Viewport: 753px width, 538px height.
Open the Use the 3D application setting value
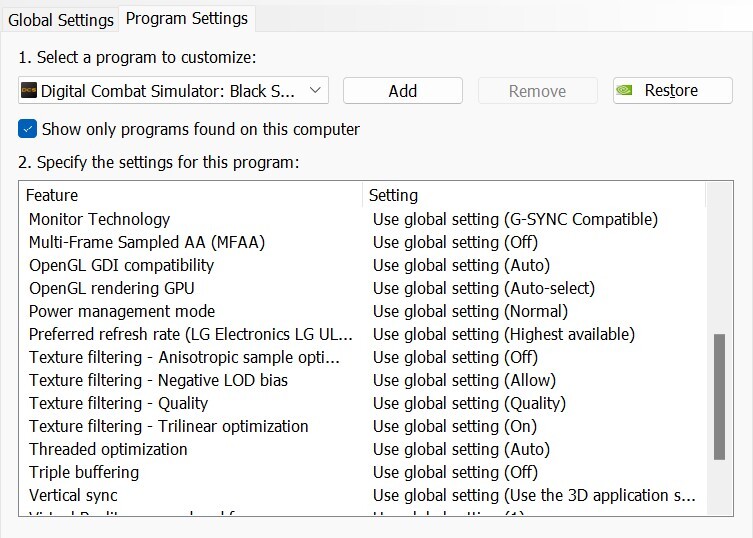pos(534,496)
